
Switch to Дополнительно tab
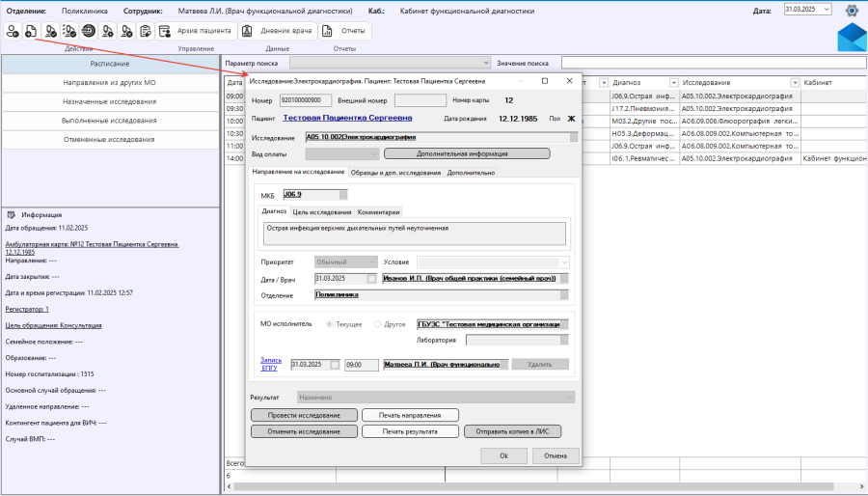471,173
